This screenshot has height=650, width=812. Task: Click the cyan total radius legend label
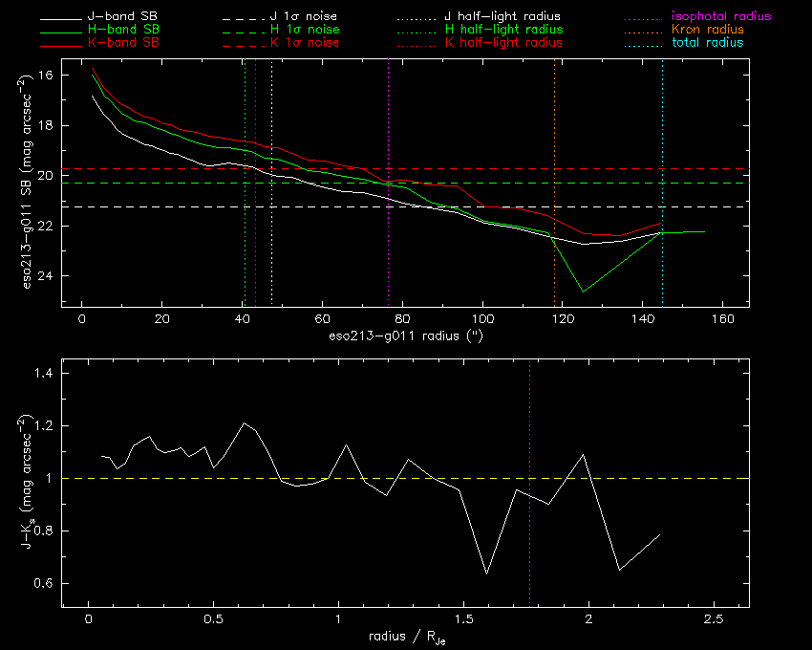click(708, 43)
